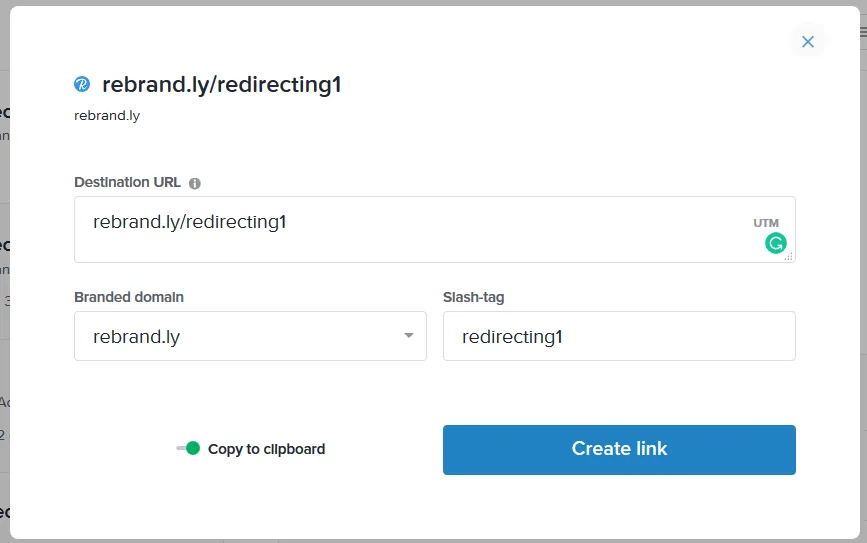The width and height of the screenshot is (867, 543).
Task: Grab the textarea resize handle corner
Action: coord(788,257)
